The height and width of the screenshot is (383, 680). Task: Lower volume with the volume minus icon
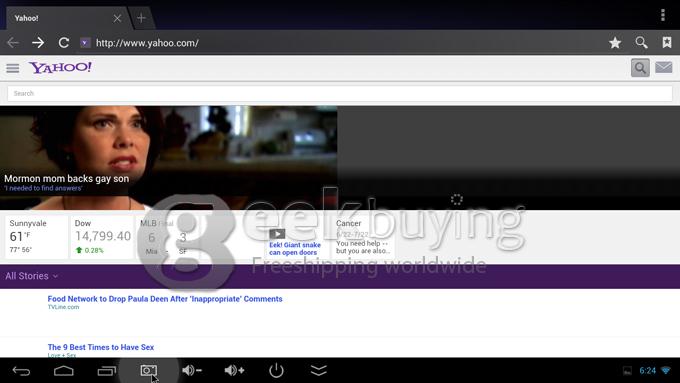tap(192, 370)
